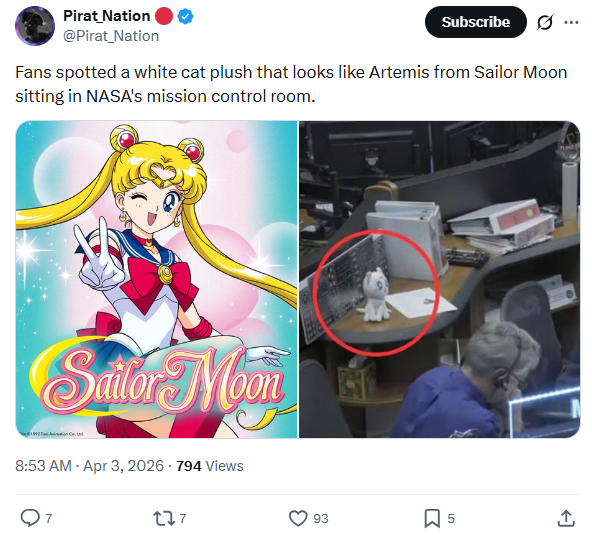Click the blue verified checkmark badge

click(185, 16)
